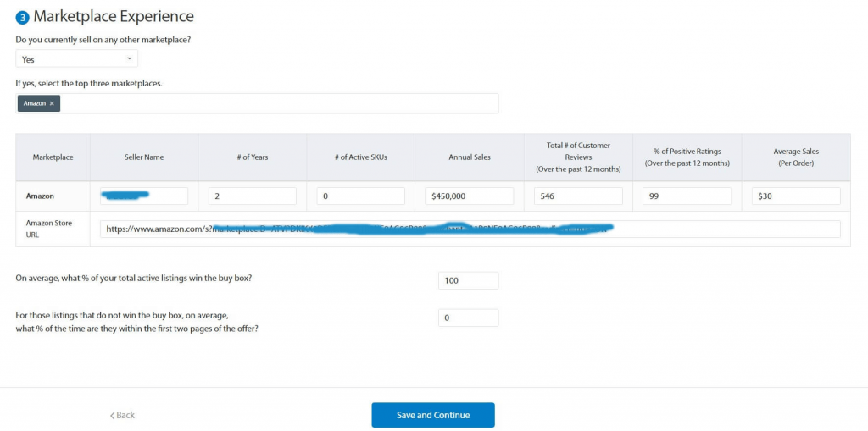Remove the Amazon marketplace tag

click(52, 103)
